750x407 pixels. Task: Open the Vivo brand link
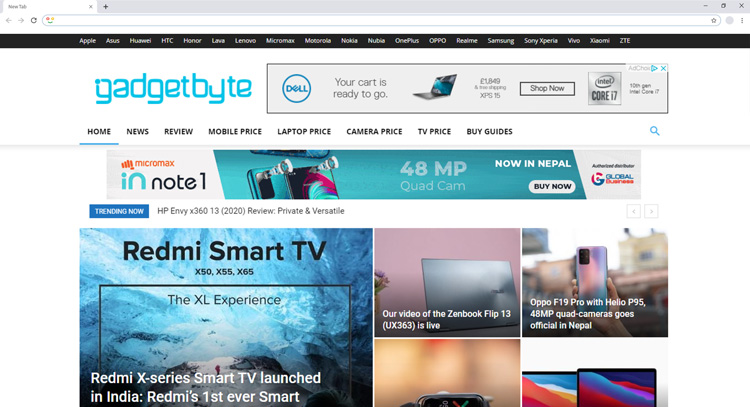point(574,41)
